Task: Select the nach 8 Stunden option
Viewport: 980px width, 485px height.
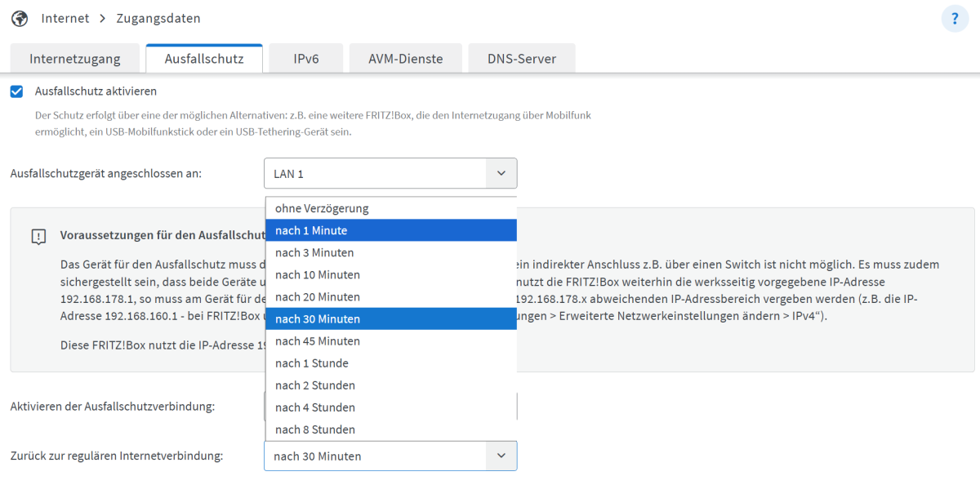Action: coord(314,429)
